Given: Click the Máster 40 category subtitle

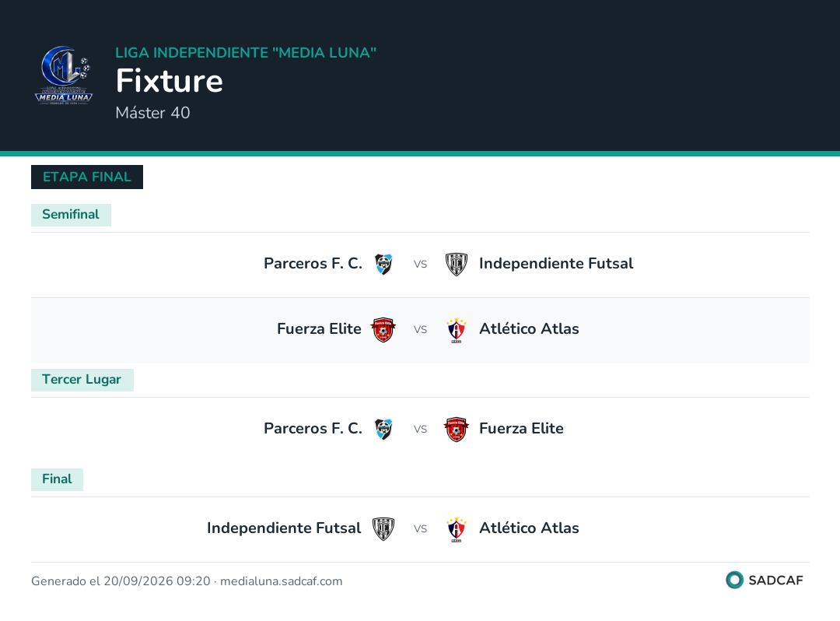Looking at the screenshot, I should [152, 113].
